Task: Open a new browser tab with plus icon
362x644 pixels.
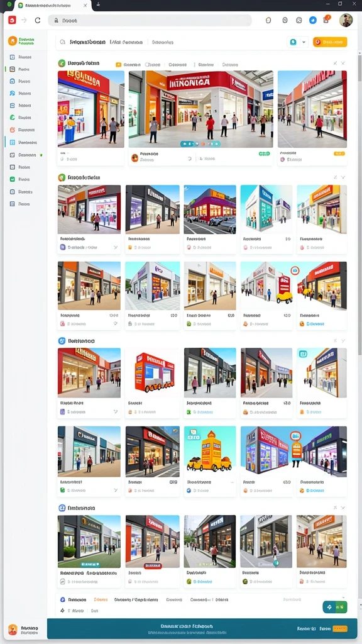Action: pyautogui.click(x=98, y=5)
